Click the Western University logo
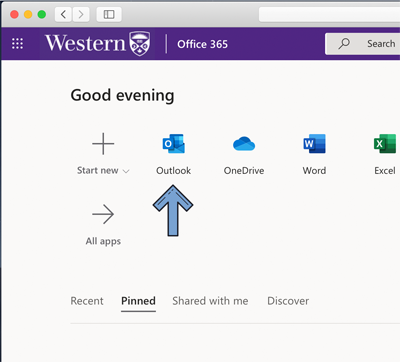This screenshot has width=400, height=362. [x=98, y=44]
